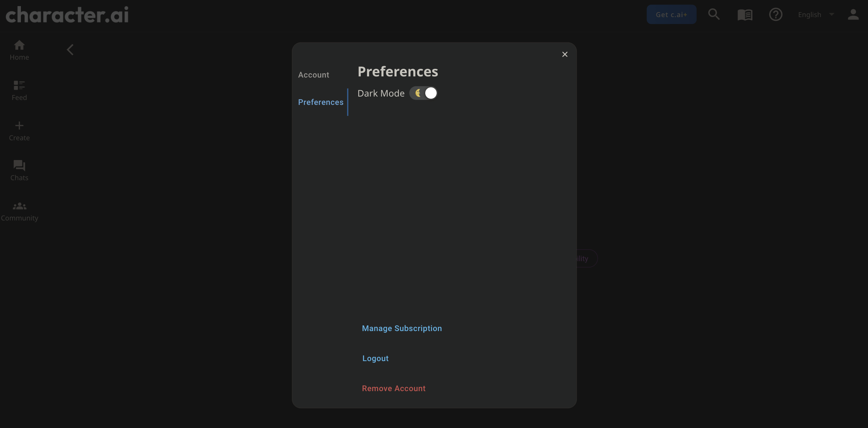This screenshot has height=428, width=868.
Task: Open Manage Subscription
Action: pos(402,328)
